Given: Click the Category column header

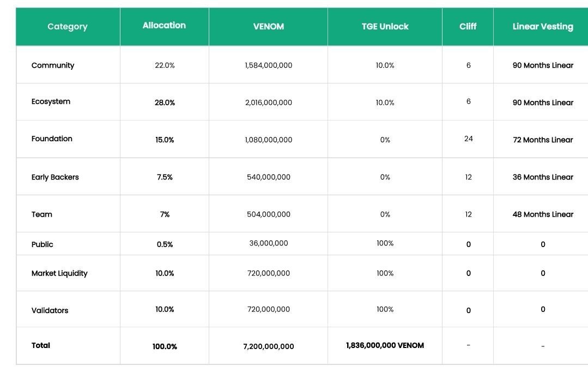Looking at the screenshot, I should [x=67, y=27].
